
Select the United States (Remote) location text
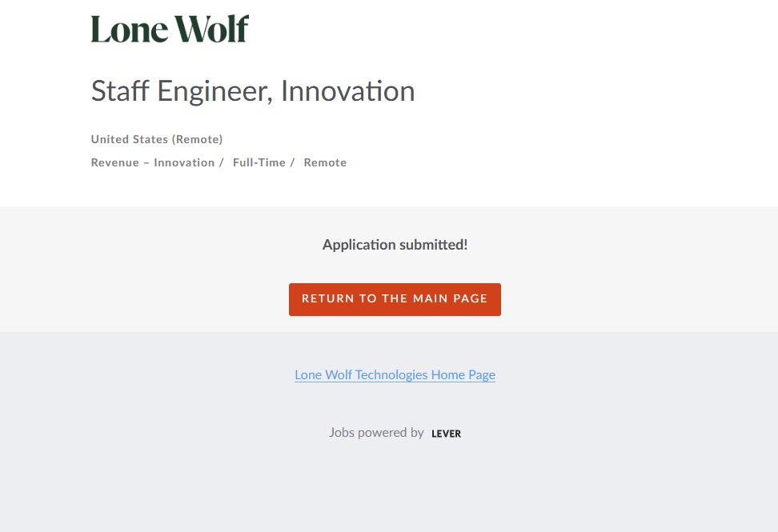click(157, 139)
